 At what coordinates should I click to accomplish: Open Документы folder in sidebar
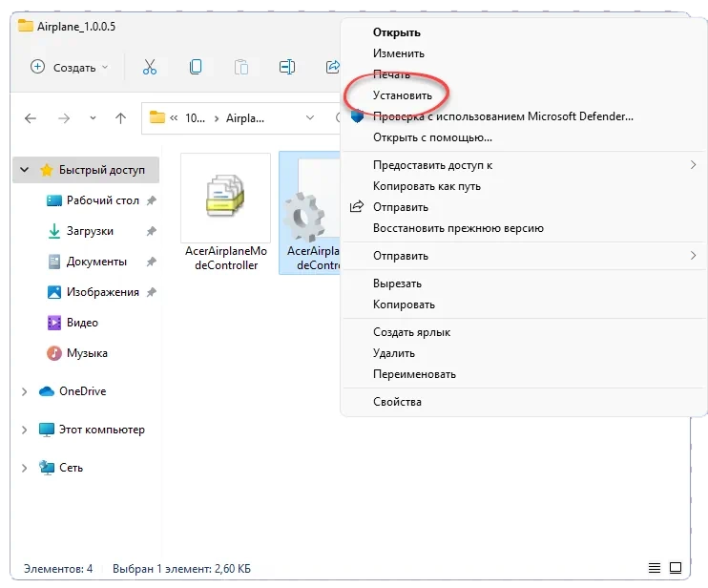tap(96, 262)
